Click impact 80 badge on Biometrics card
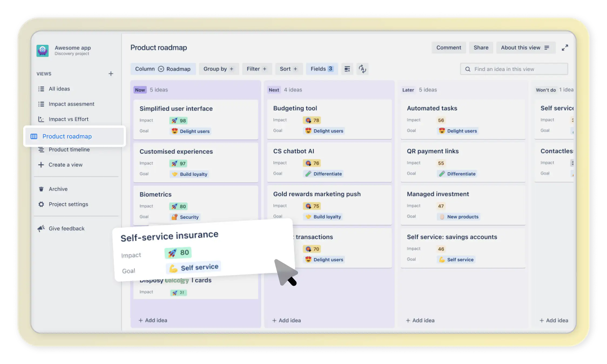 (178, 206)
